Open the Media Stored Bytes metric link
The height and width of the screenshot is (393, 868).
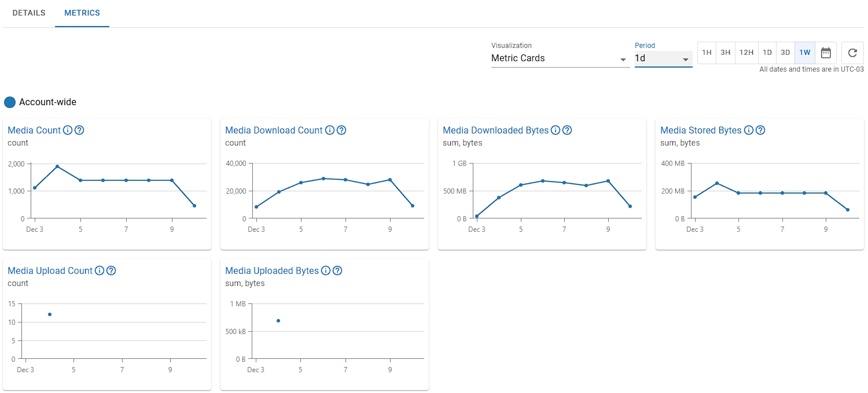coord(701,130)
